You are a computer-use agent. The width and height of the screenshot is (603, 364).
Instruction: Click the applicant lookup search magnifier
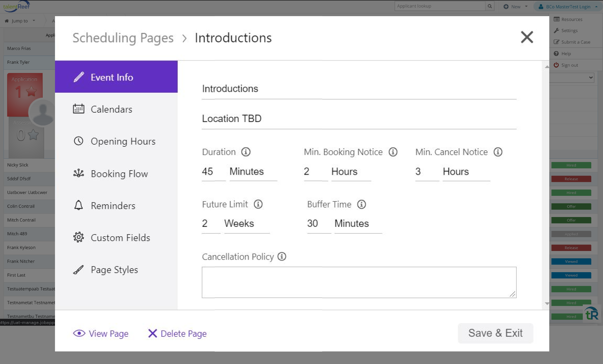click(x=490, y=6)
